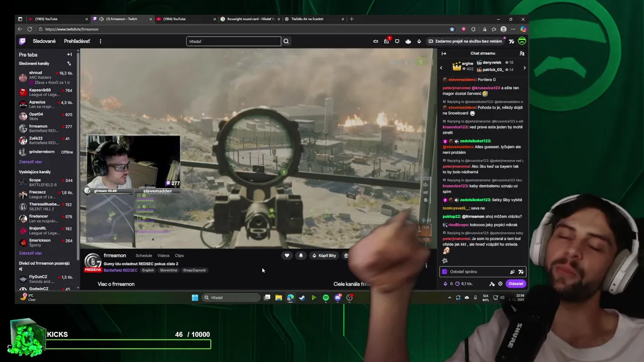
Task: Click the Zadarmo prejdi ad-free button
Action: click(465, 41)
